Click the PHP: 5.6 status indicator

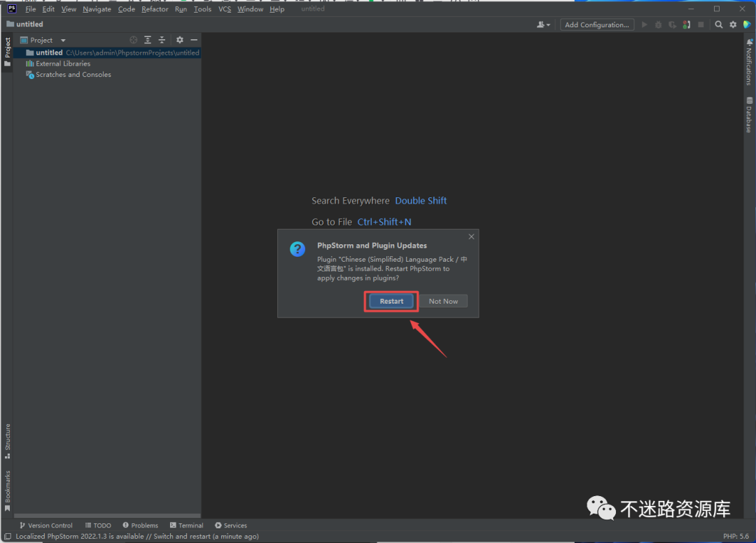(x=736, y=536)
